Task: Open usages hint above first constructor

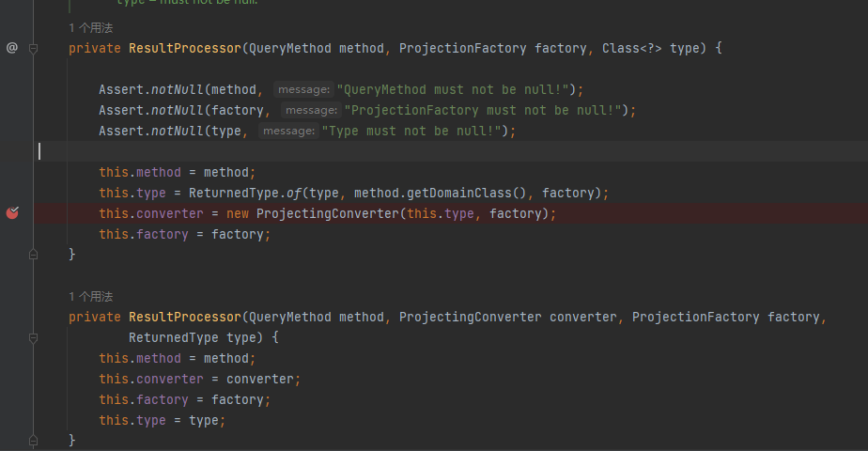Action: 90,28
